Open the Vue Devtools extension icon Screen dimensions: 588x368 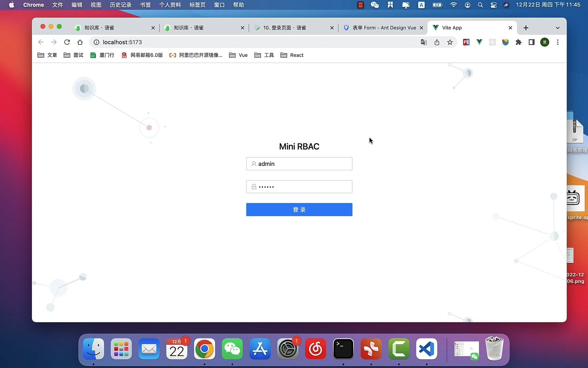(479, 42)
